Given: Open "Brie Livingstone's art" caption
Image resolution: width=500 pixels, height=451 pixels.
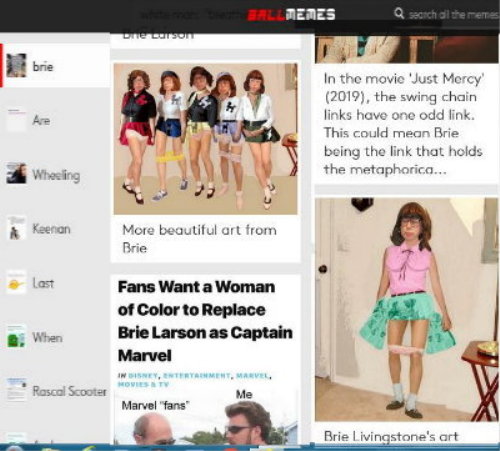Looking at the screenshot, I should [x=391, y=436].
